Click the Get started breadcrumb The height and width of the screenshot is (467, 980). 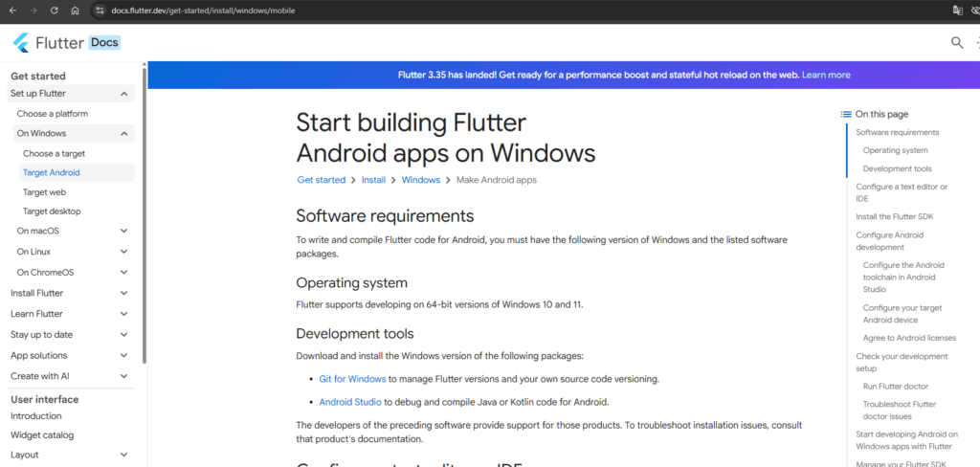click(x=322, y=180)
